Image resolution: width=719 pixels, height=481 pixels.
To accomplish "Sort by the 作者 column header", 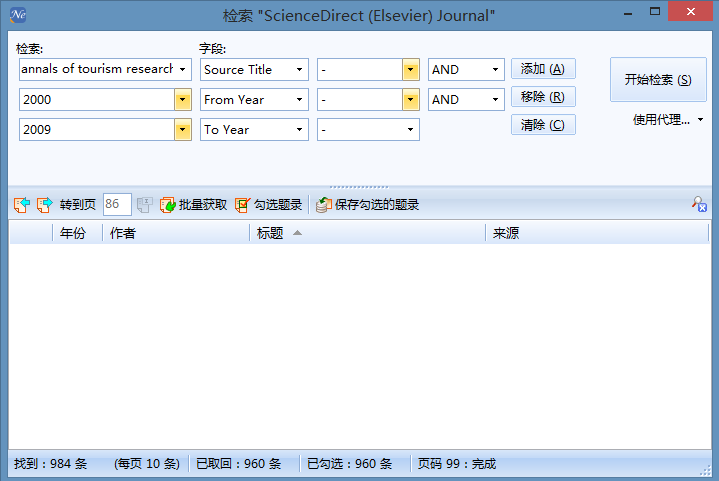I will (x=176, y=233).
